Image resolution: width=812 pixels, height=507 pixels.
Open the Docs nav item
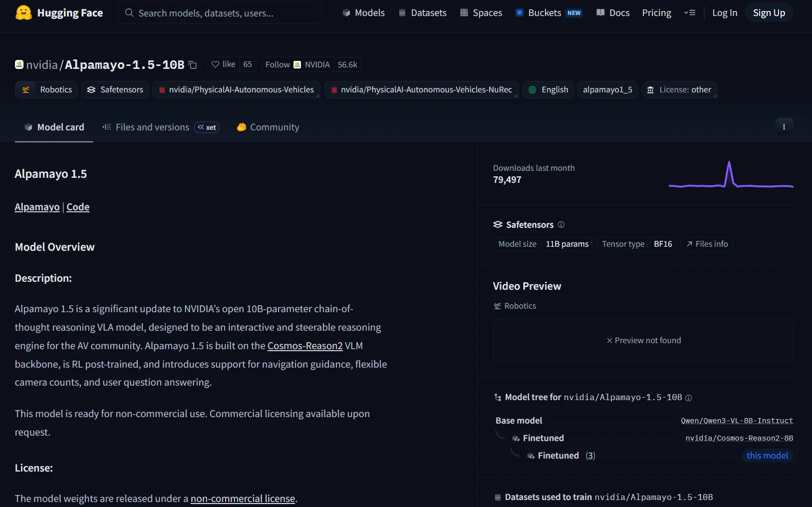tap(613, 13)
